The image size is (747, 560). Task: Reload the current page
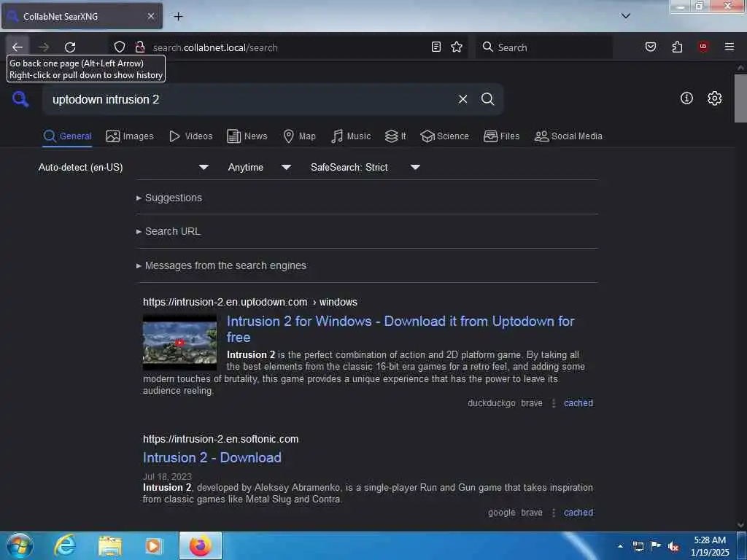[70, 47]
